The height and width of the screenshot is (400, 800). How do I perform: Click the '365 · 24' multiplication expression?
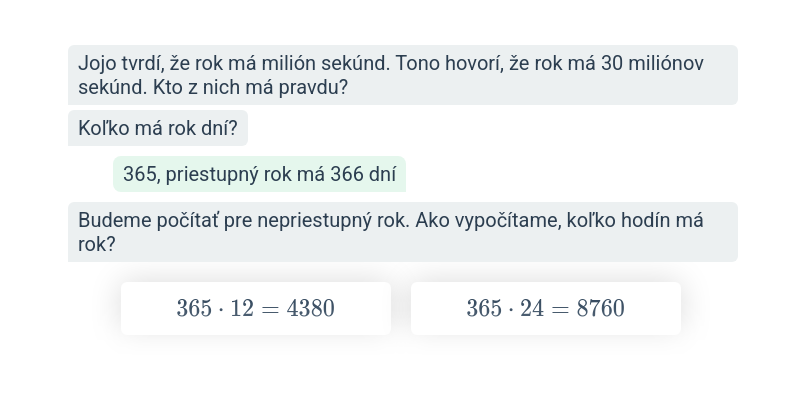click(505, 308)
